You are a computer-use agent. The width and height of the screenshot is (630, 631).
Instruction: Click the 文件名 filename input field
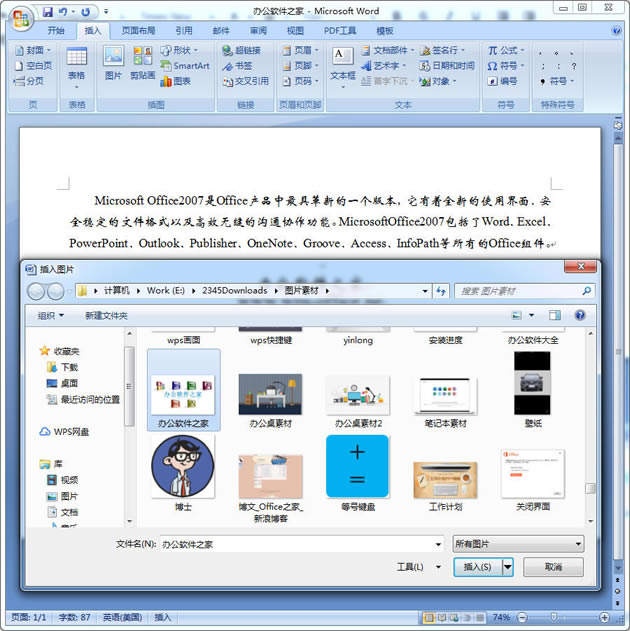tap(300, 544)
